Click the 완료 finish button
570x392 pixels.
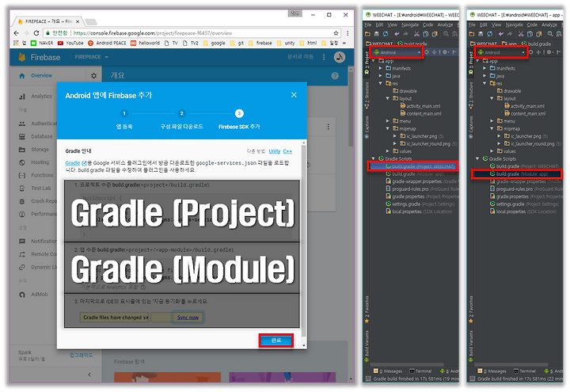coord(276,341)
